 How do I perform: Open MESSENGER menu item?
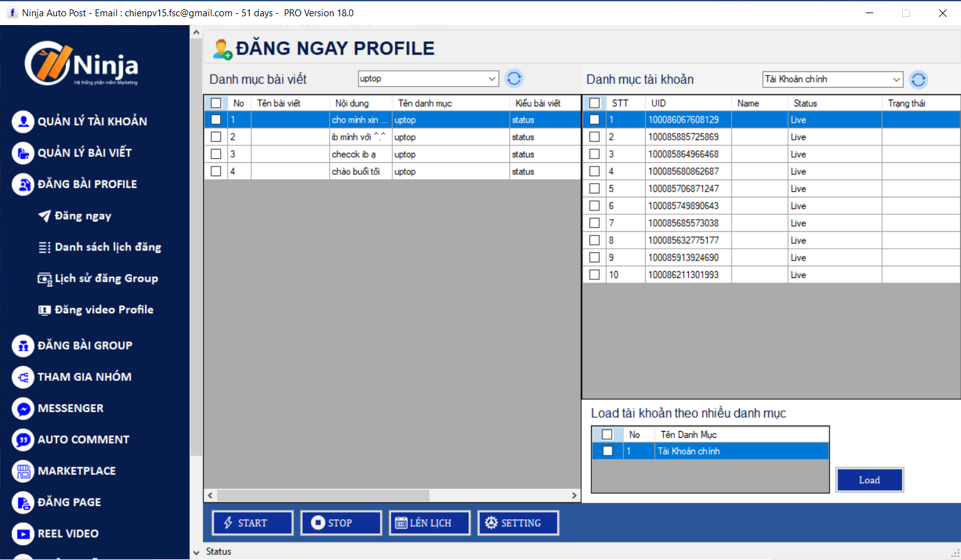click(70, 408)
